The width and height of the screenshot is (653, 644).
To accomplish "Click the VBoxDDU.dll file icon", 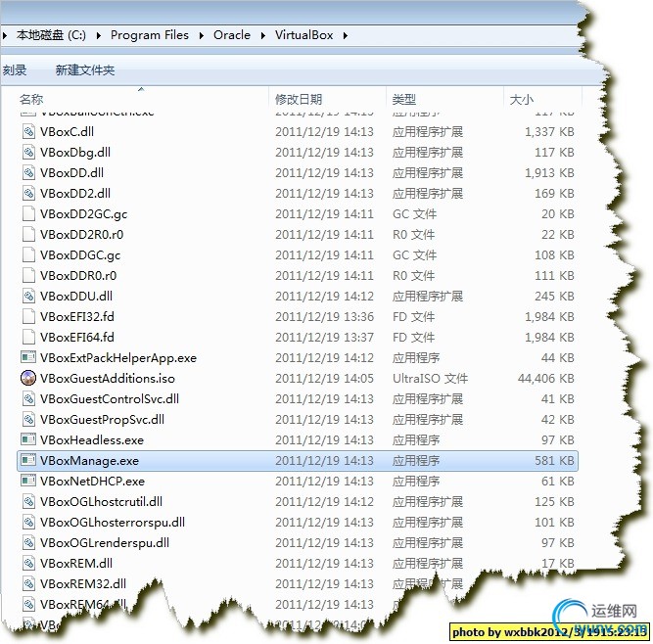I will [28, 296].
